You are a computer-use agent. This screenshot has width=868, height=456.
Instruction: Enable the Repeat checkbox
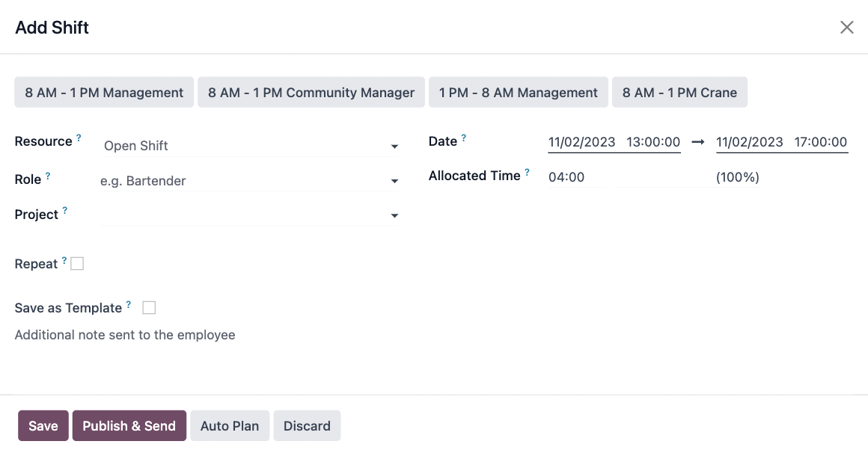(77, 262)
